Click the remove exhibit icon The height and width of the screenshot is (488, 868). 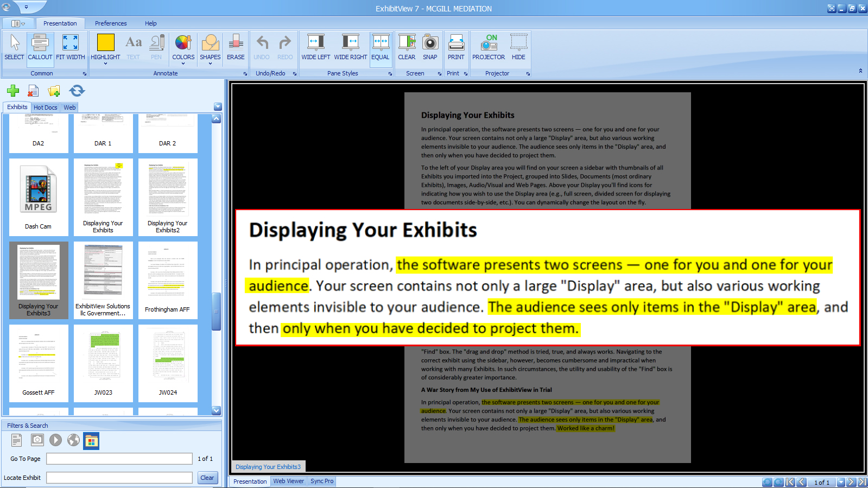[x=33, y=91]
